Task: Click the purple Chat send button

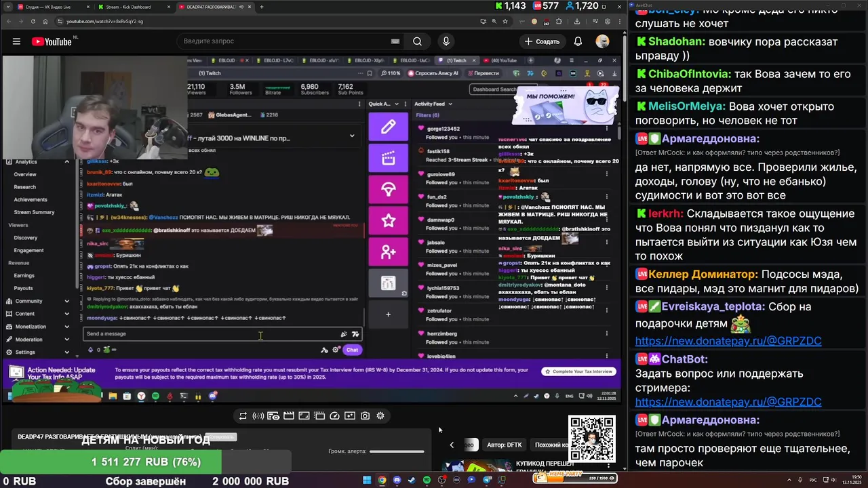Action: 352,350
